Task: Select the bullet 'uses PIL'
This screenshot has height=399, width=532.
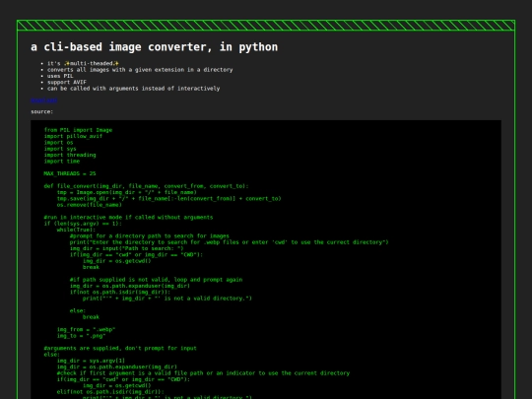Action: 60,76
